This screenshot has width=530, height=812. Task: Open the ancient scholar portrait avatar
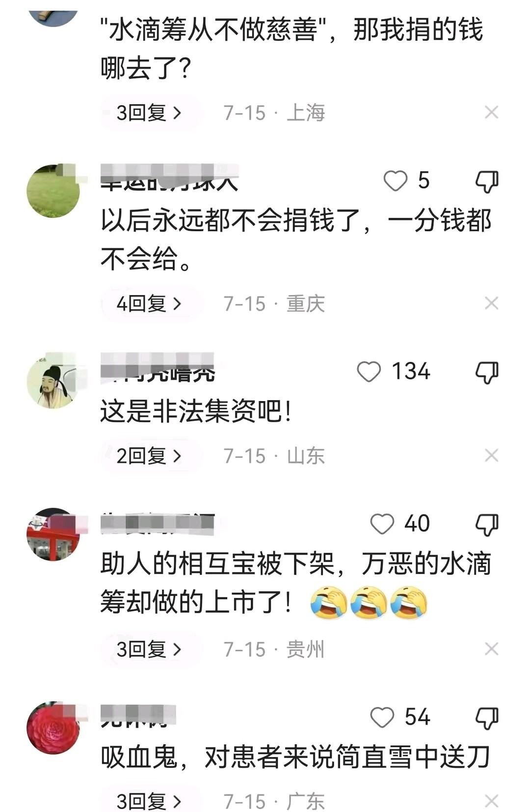point(53,382)
